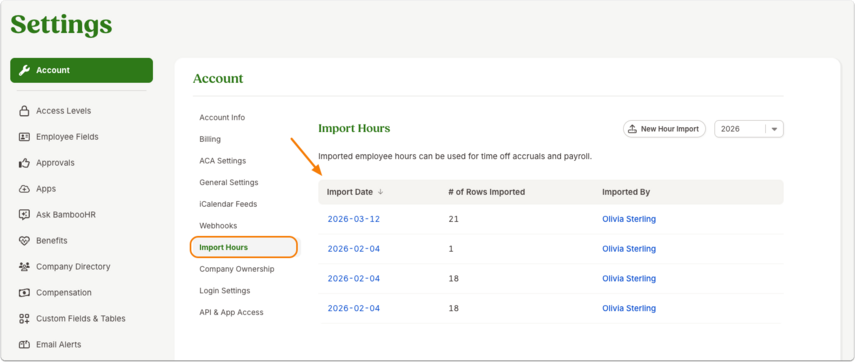Image resolution: width=855 pixels, height=362 pixels.
Task: Open Company Directory settings
Action: [x=73, y=267]
